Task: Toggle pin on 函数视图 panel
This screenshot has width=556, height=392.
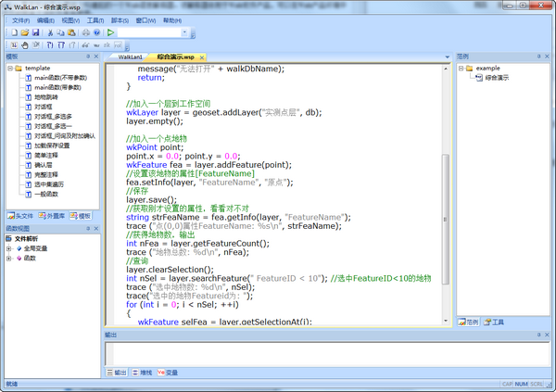Action: point(87,228)
